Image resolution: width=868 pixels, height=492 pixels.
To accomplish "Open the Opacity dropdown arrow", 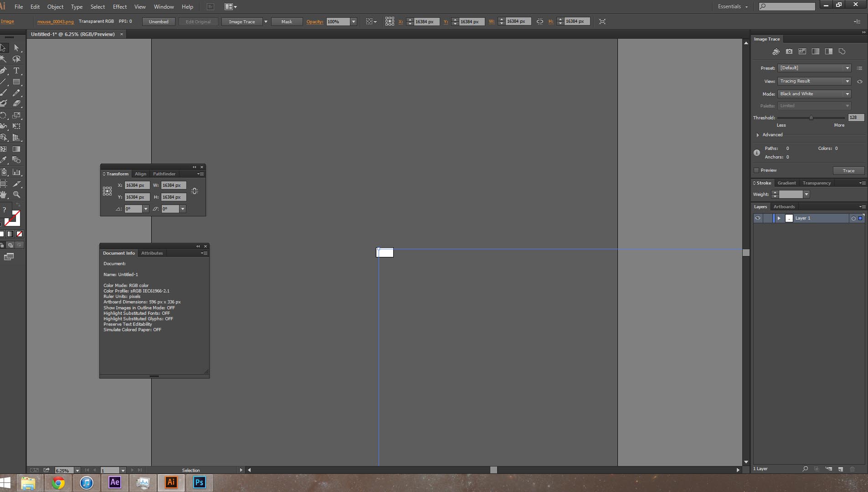I will click(353, 22).
